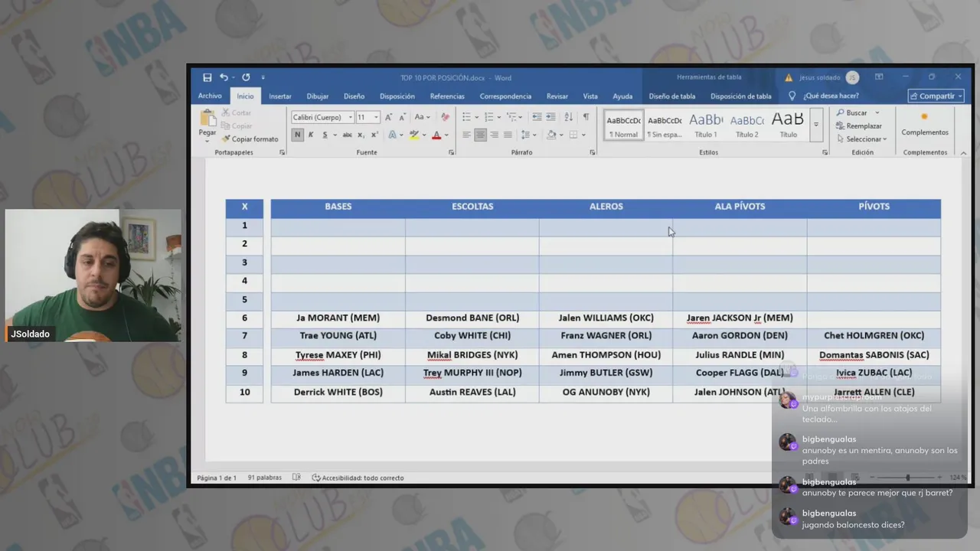This screenshot has height=551, width=980.
Task: Toggle underline (S) formatting
Action: (325, 135)
